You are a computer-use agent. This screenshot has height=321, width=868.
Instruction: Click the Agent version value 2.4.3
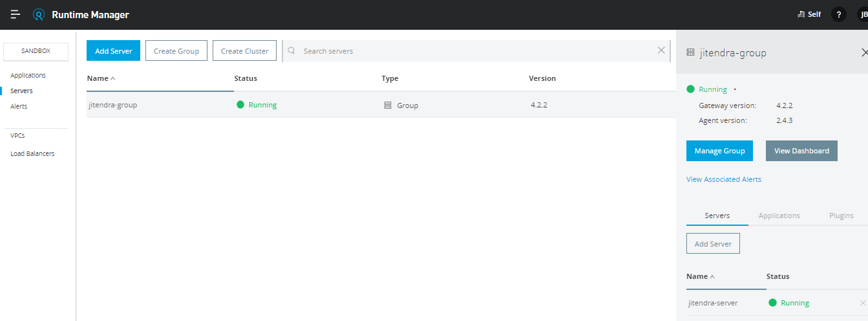pos(785,120)
